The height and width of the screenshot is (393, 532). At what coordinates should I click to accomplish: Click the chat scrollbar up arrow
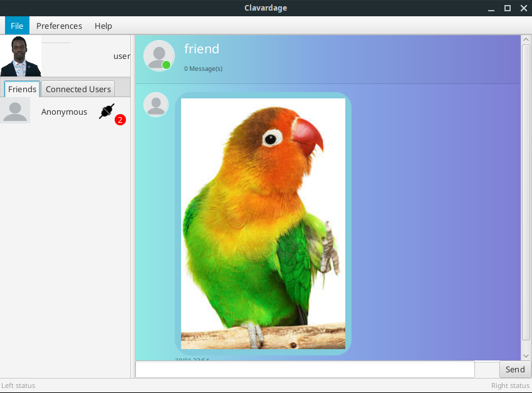(x=526, y=39)
